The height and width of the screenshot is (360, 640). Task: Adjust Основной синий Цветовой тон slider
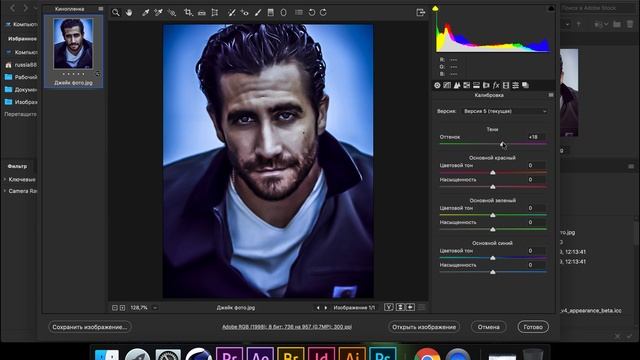pyautogui.click(x=493, y=258)
